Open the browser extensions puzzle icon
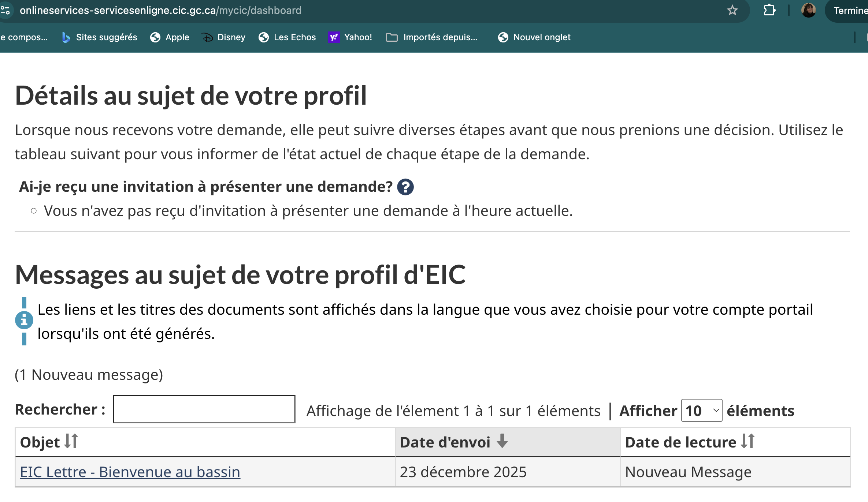This screenshot has width=868, height=502. [x=769, y=10]
